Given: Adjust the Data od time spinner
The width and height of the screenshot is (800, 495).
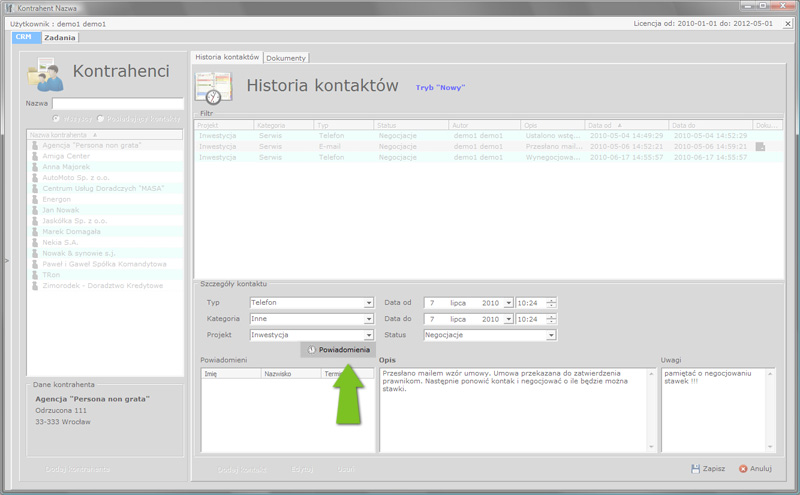Looking at the screenshot, I should (551, 303).
